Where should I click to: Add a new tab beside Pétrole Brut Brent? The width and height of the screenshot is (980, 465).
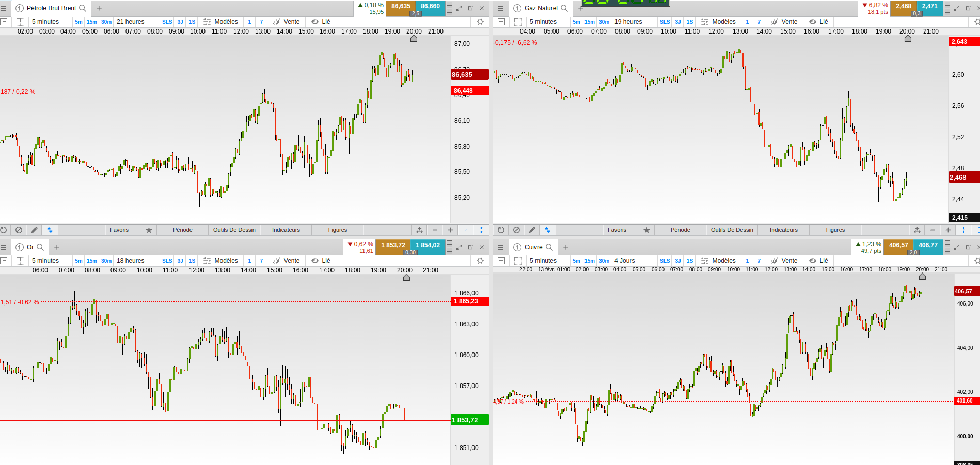99,8
